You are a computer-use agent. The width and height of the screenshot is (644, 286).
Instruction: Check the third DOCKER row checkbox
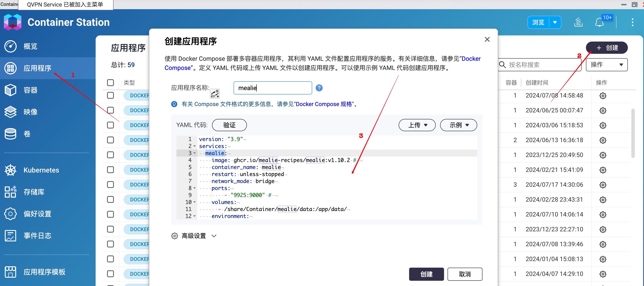(110, 125)
